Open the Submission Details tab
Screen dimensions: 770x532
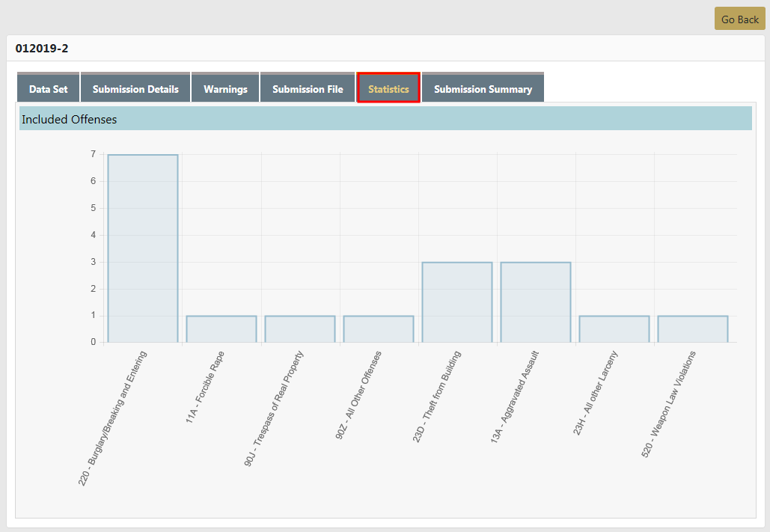pos(135,88)
